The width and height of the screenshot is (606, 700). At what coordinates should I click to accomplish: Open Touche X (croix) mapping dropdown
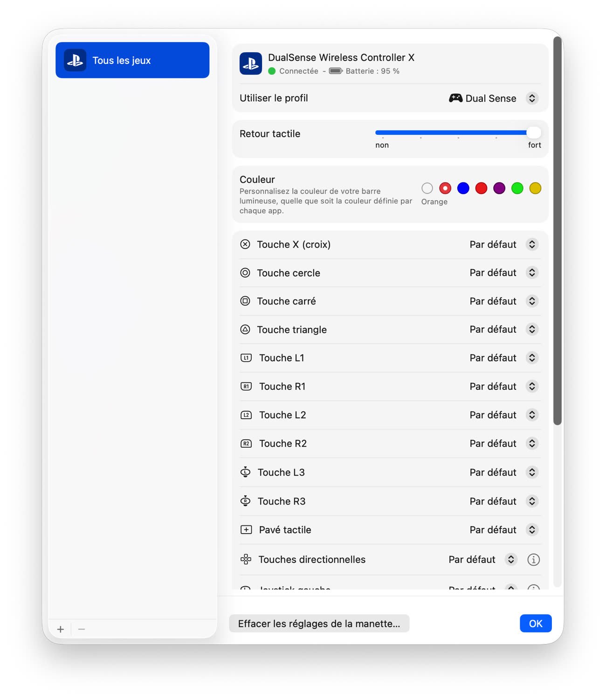[532, 244]
